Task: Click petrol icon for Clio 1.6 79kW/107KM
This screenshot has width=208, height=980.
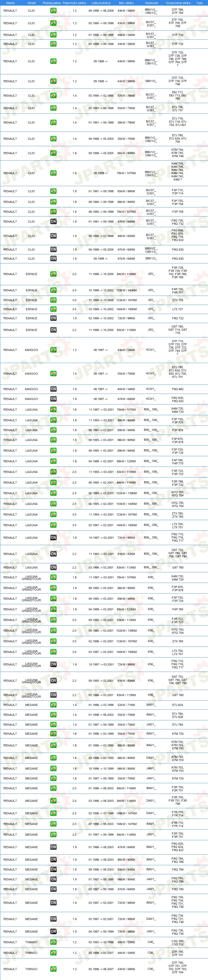Action: [53, 173]
